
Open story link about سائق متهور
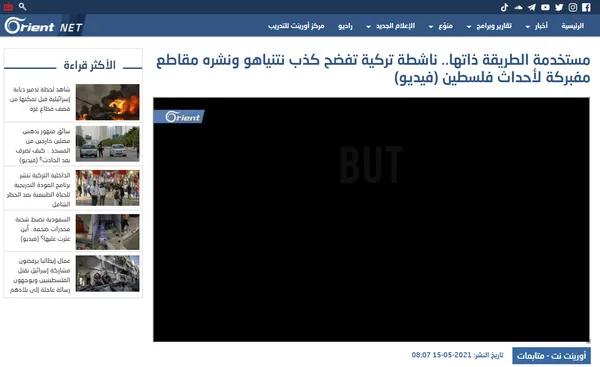pos(44,146)
